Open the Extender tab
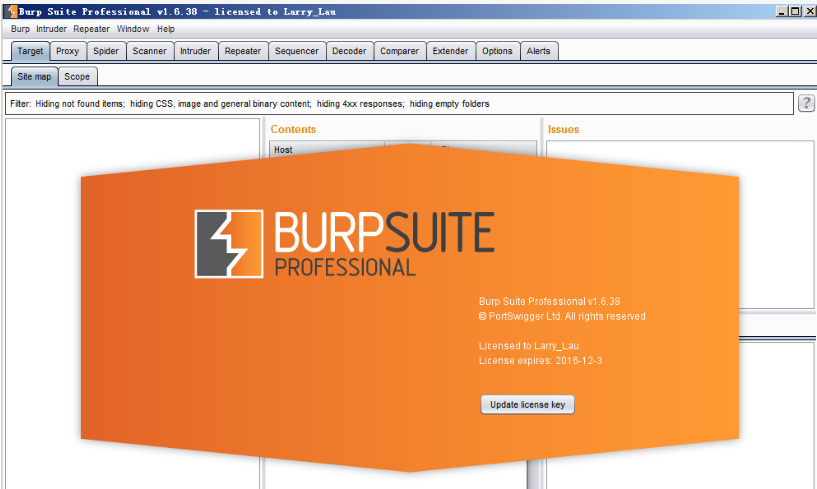This screenshot has height=489, width=817. (450, 51)
